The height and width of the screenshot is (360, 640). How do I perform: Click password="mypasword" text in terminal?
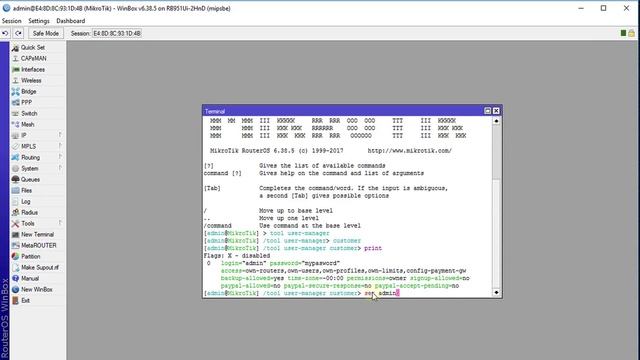click(304, 263)
